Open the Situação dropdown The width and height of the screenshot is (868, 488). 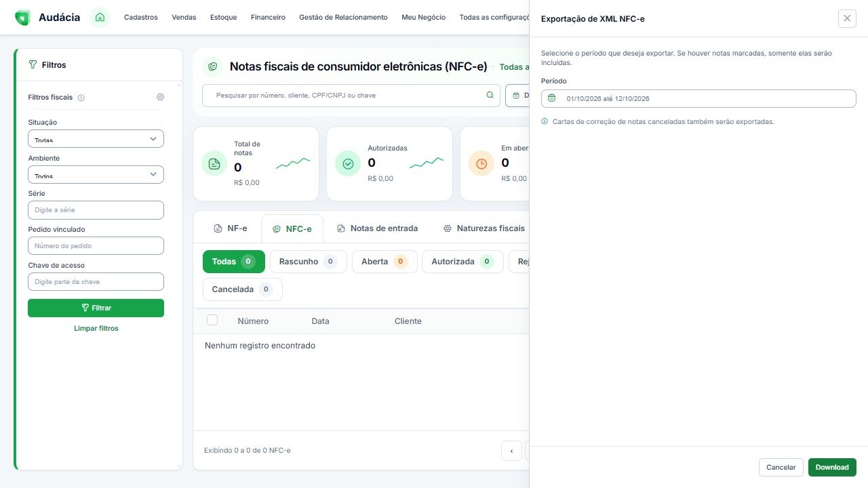(96, 138)
